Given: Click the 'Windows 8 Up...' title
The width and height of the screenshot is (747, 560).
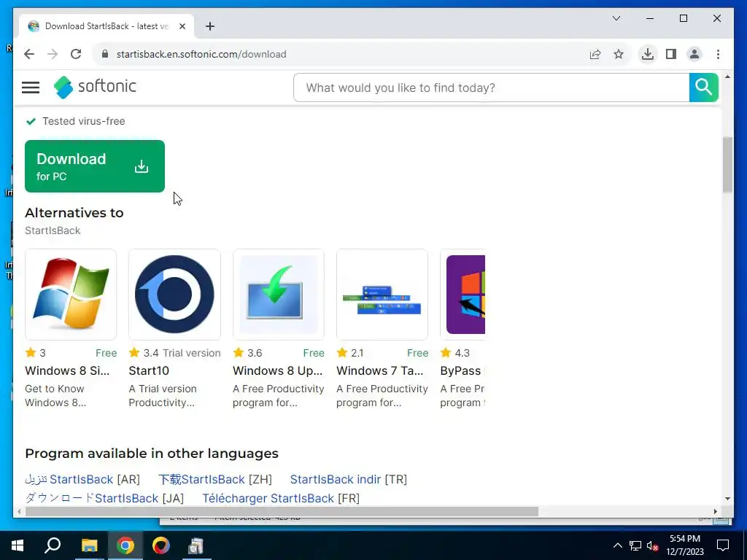Looking at the screenshot, I should click(278, 370).
